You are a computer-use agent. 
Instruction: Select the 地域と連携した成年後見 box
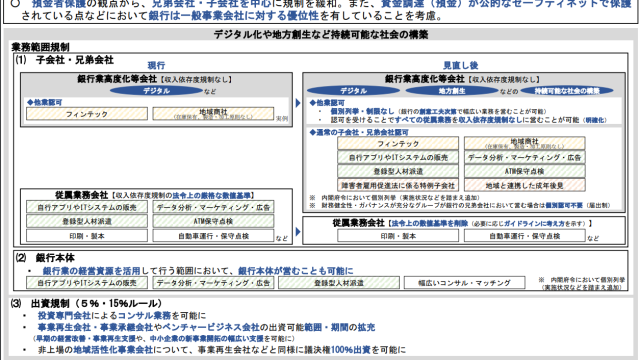click(x=524, y=185)
